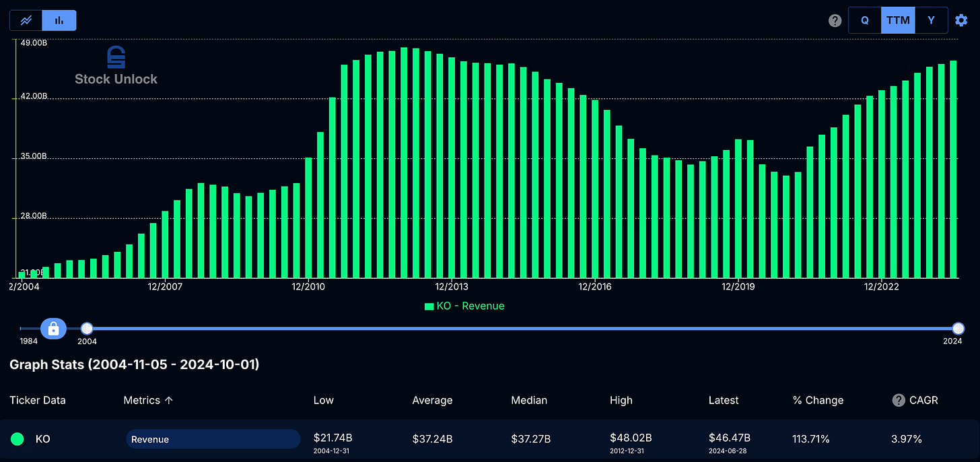
Task: Click the 2004-12-31 date under Low
Action: 331,450
